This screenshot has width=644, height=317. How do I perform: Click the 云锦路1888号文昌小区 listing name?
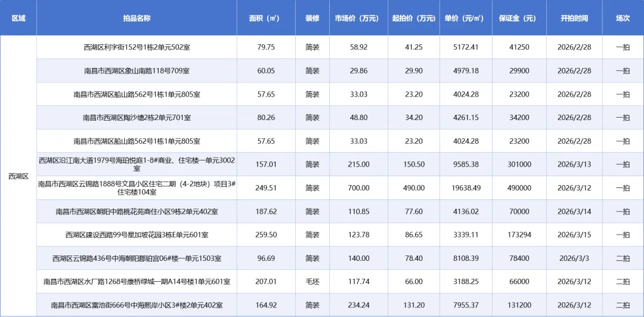point(137,188)
